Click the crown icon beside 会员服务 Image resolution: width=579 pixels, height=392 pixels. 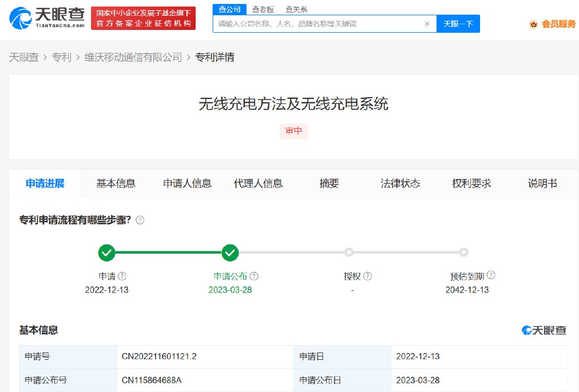point(533,25)
